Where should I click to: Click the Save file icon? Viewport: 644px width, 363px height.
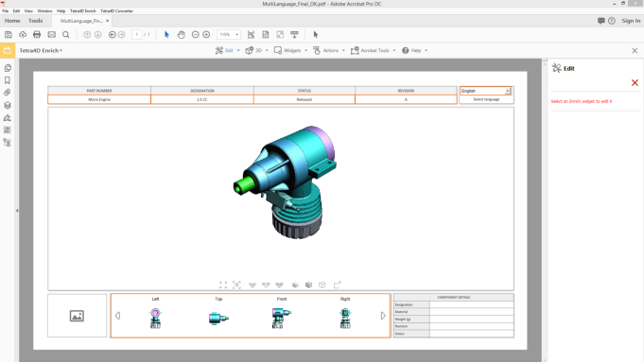point(9,34)
